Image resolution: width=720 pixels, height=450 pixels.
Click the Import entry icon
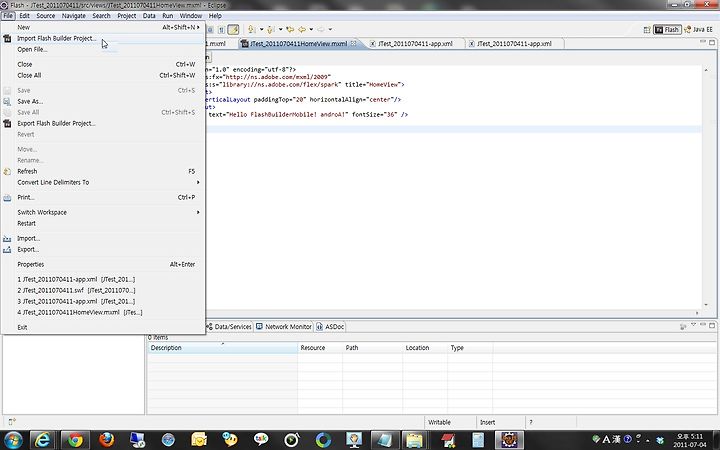[7, 239]
